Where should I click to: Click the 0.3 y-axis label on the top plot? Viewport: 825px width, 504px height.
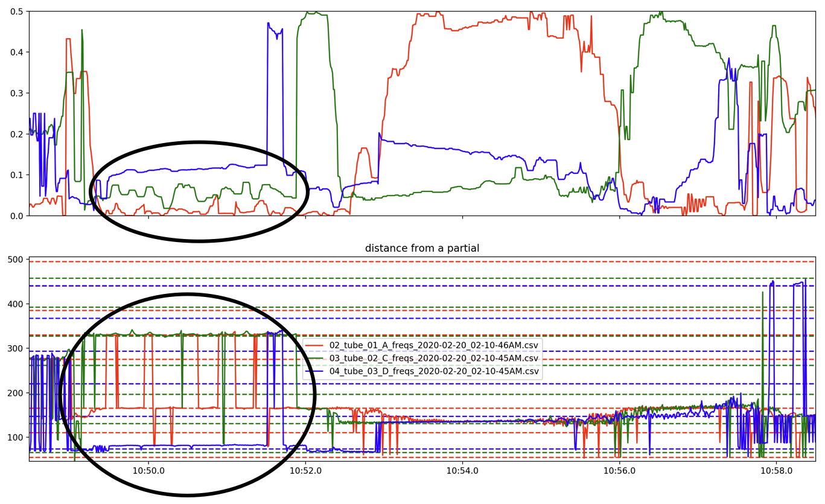pos(16,93)
